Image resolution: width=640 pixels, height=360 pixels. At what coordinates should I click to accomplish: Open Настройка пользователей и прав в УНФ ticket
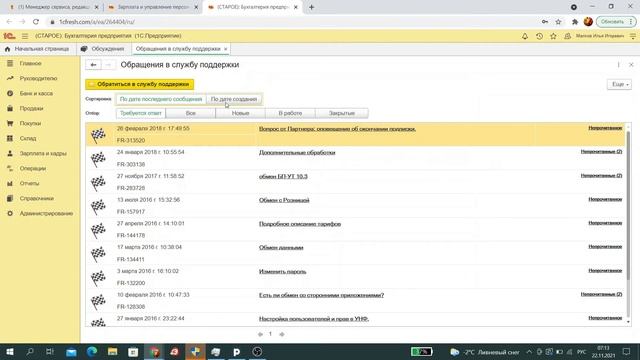tap(314, 319)
